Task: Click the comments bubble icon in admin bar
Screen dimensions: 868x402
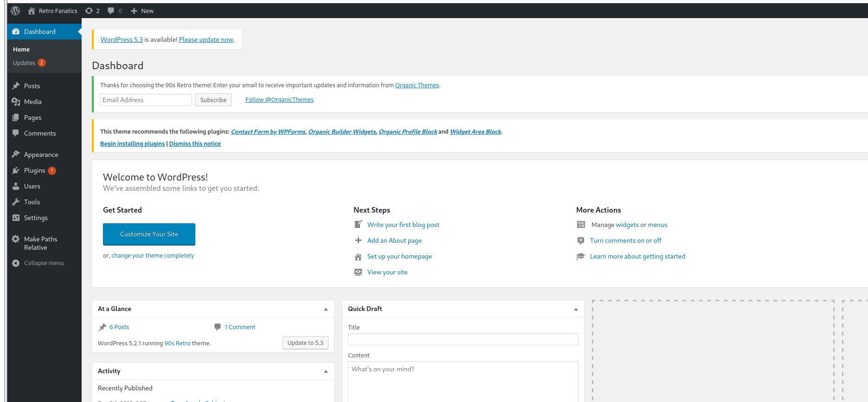Action: 111,11
